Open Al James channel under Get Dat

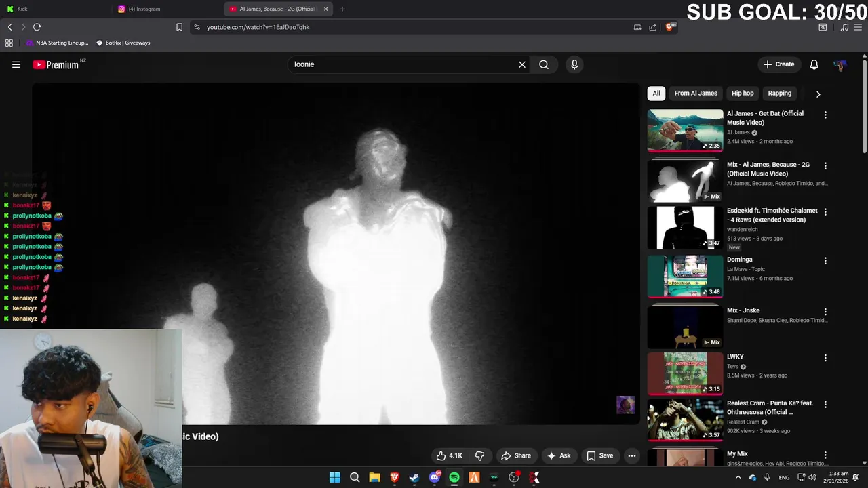pyautogui.click(x=738, y=133)
